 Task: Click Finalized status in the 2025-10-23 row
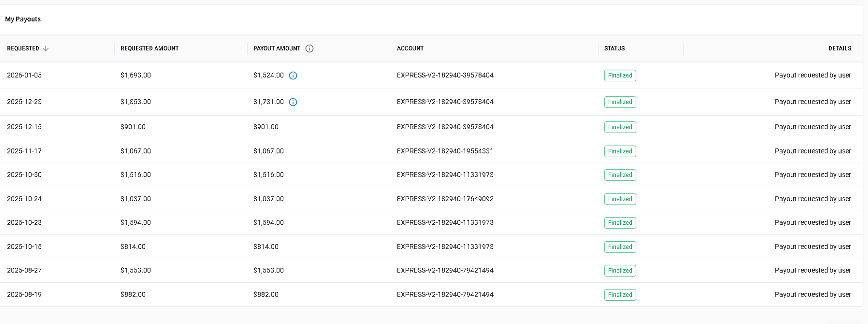click(620, 223)
